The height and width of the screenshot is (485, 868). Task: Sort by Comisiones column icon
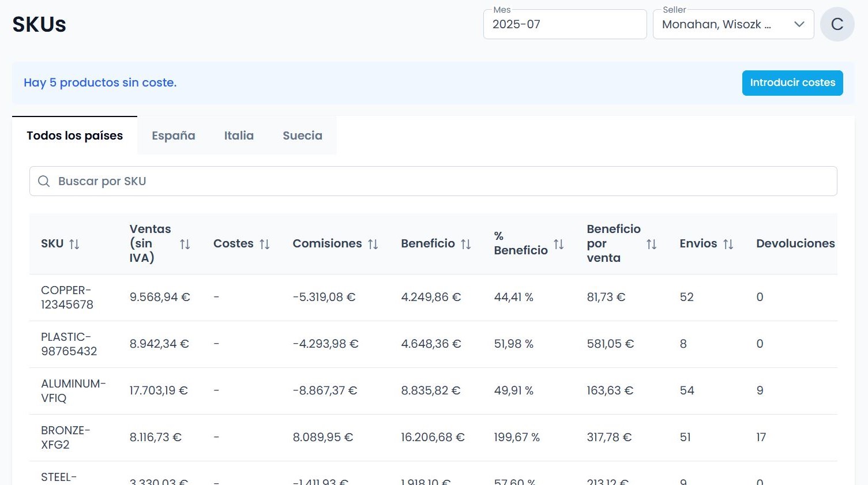tap(373, 244)
